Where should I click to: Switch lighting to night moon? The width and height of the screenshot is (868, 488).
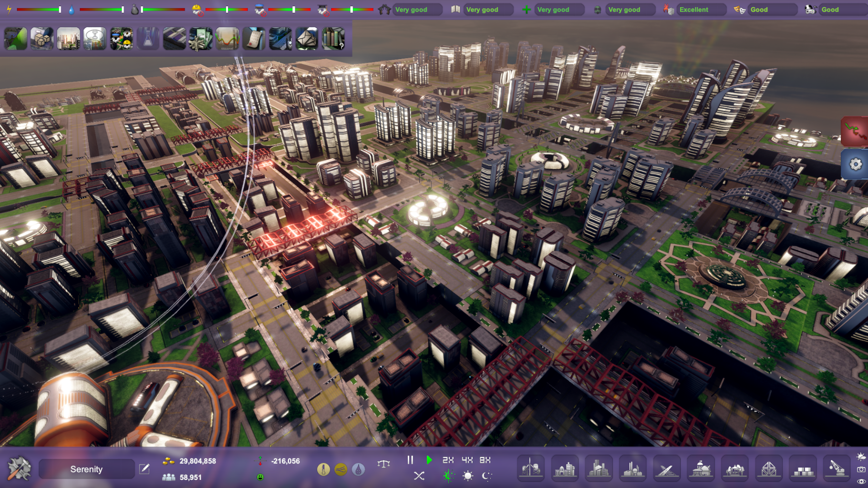pos(486,476)
